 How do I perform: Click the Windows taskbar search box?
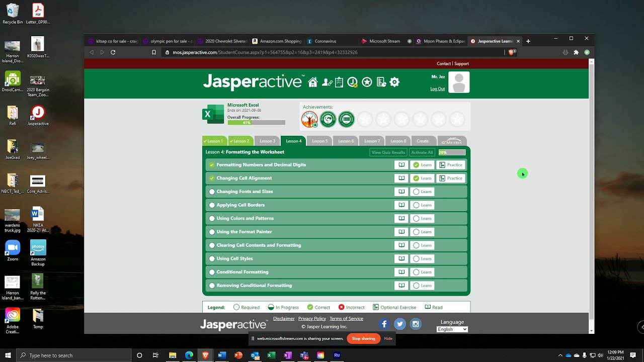pos(74,355)
